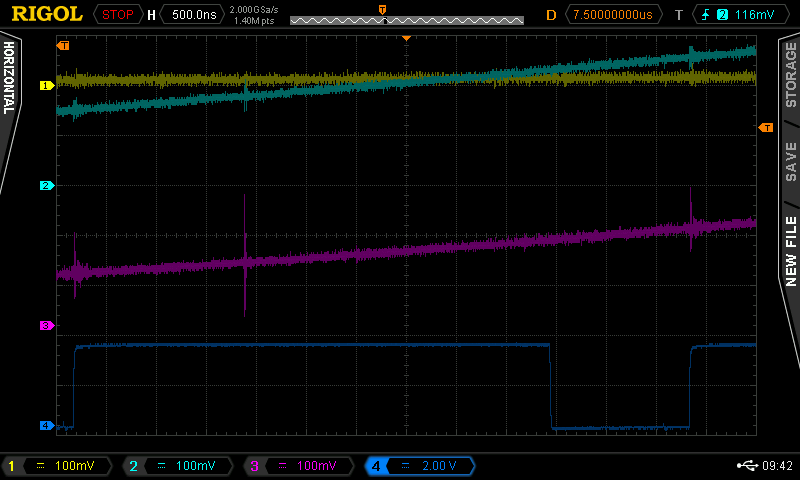The height and width of the screenshot is (480, 800).
Task: Click channel 4 blue ground marker
Action: [x=47, y=425]
